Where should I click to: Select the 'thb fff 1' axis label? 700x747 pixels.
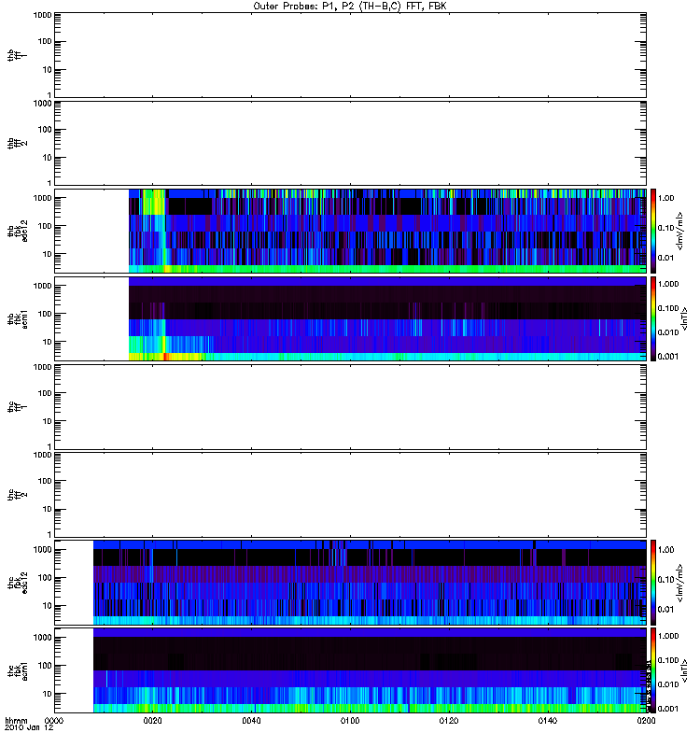pyautogui.click(x=17, y=55)
